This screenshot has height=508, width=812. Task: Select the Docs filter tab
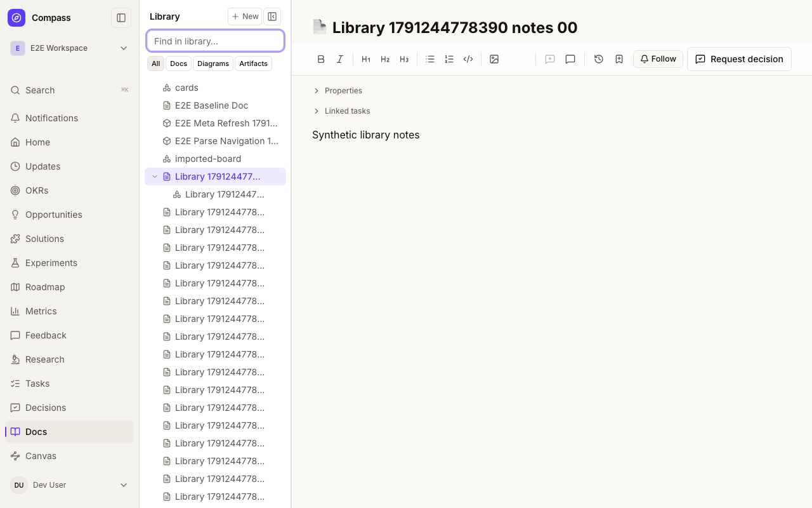point(179,63)
